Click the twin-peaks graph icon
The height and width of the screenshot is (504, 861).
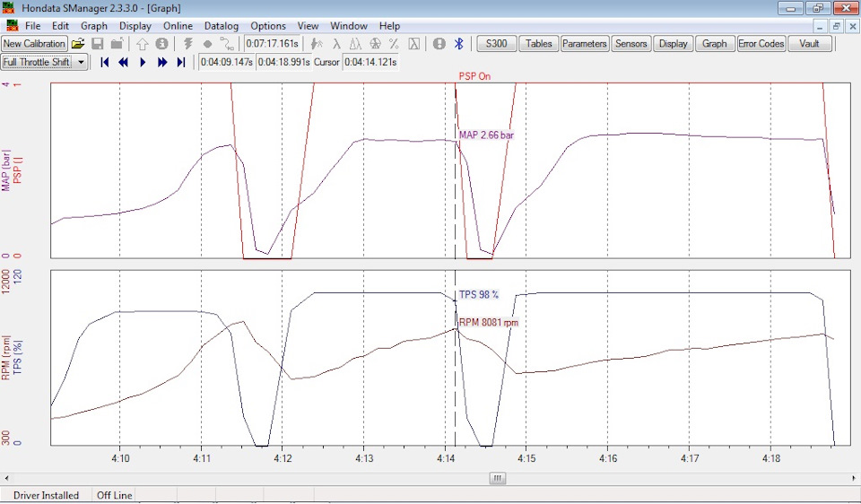pyautogui.click(x=355, y=43)
